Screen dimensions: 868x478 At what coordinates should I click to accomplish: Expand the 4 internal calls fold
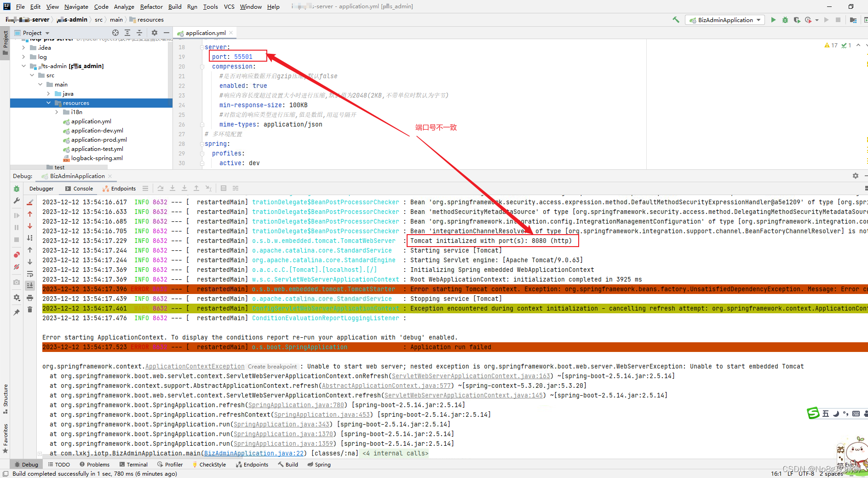tap(396, 453)
